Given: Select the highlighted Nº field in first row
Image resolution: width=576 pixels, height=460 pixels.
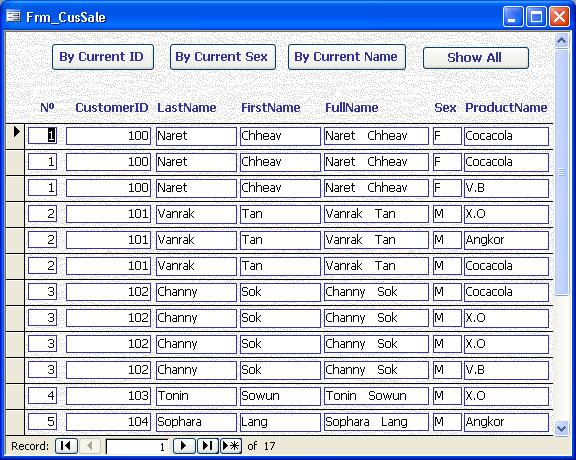Looking at the screenshot, I should 43,136.
